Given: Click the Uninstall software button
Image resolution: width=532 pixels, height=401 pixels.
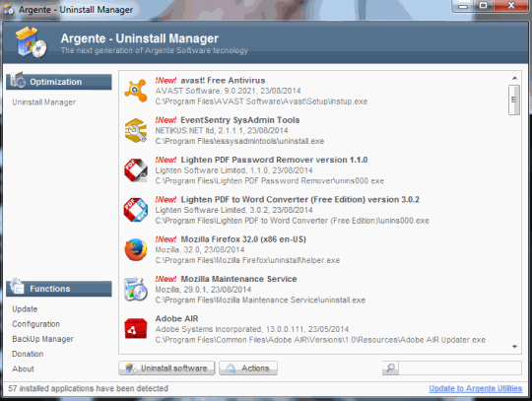Looking at the screenshot, I should coord(166,368).
